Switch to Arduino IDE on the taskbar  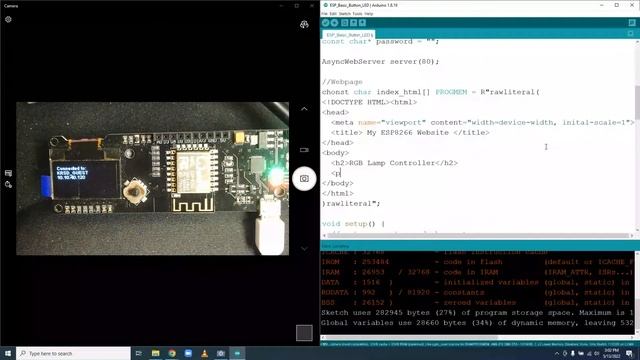(x=237, y=353)
